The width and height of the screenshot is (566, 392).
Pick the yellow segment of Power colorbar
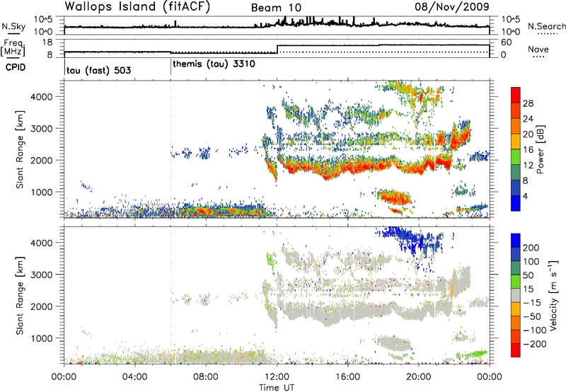(x=516, y=142)
